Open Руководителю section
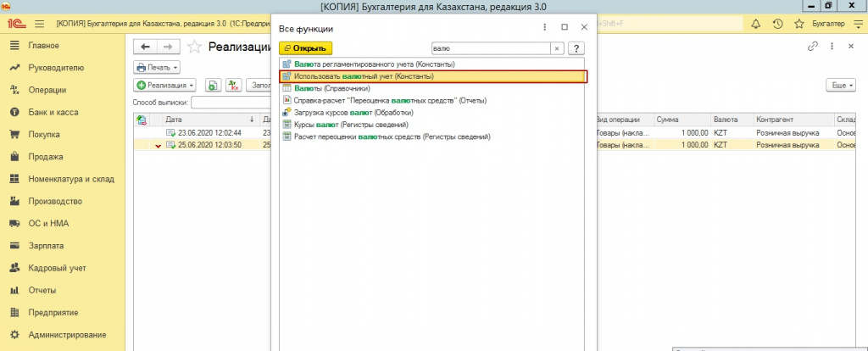868x351 pixels. (56, 68)
